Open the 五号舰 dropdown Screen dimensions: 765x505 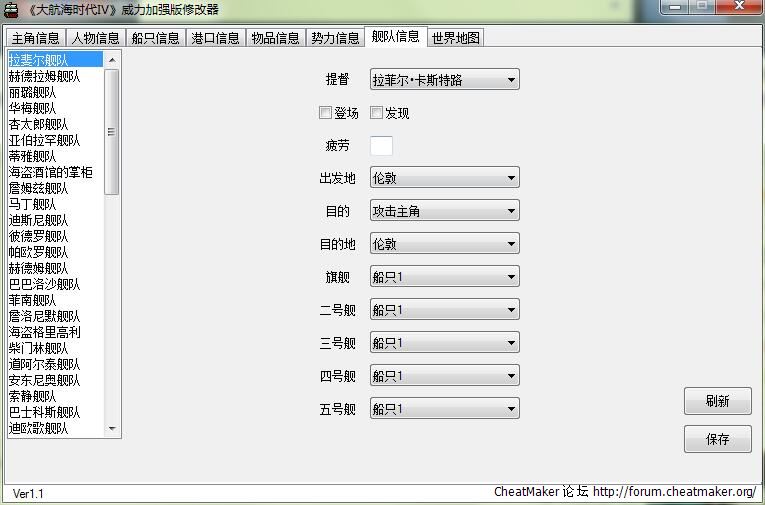click(x=444, y=408)
